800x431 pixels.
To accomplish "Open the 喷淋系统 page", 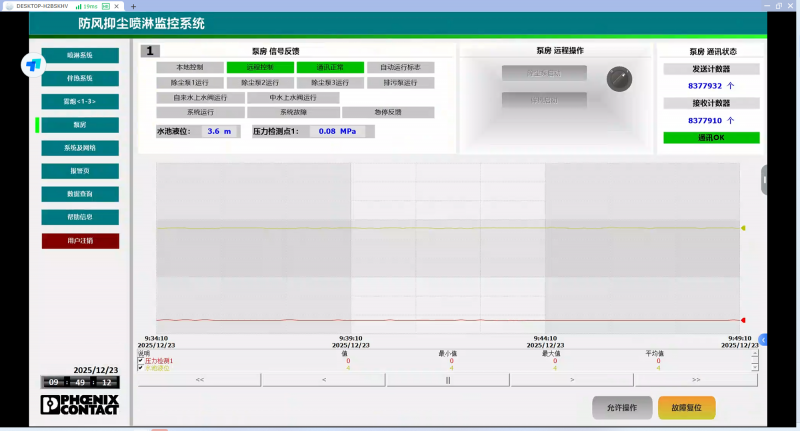I will coord(80,55).
